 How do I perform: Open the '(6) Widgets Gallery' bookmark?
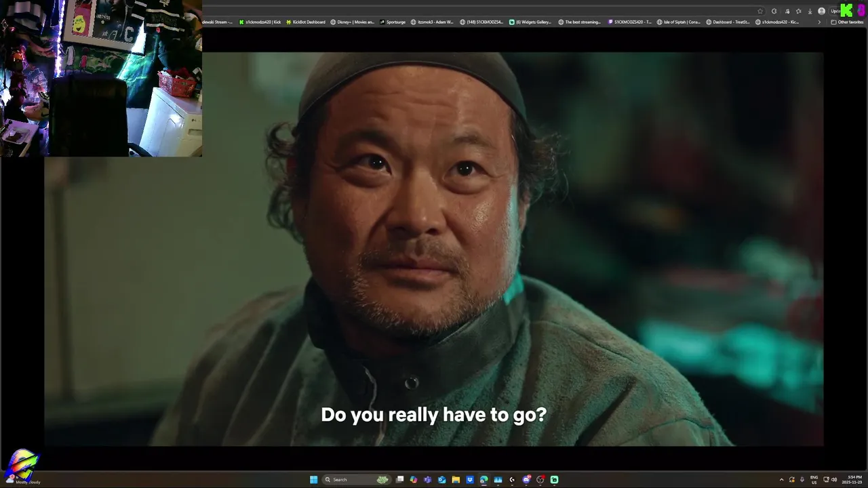[530, 22]
